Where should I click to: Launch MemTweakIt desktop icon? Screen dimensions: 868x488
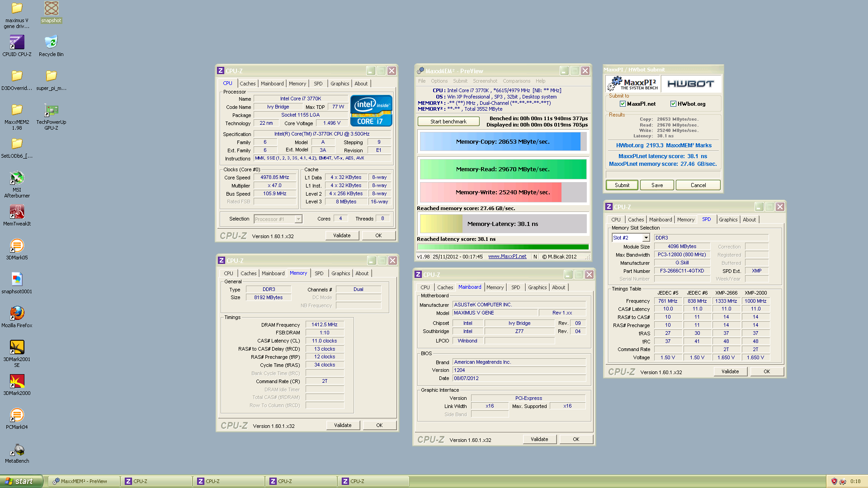pyautogui.click(x=17, y=215)
